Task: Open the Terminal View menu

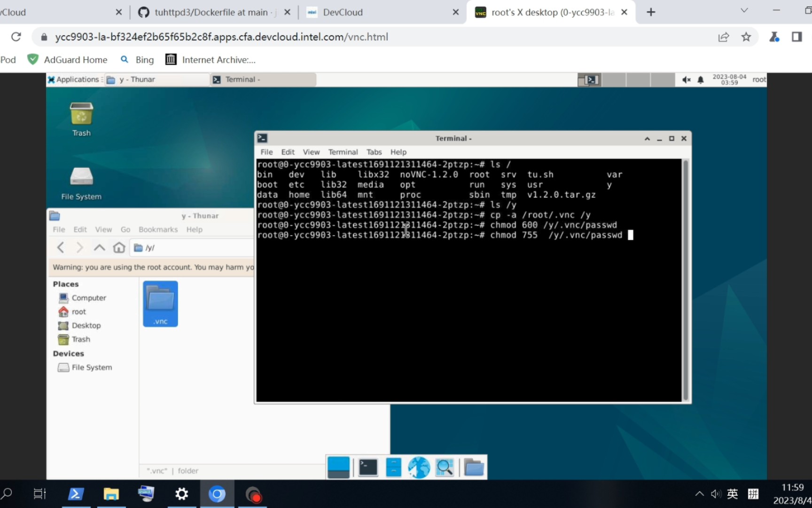Action: point(311,152)
